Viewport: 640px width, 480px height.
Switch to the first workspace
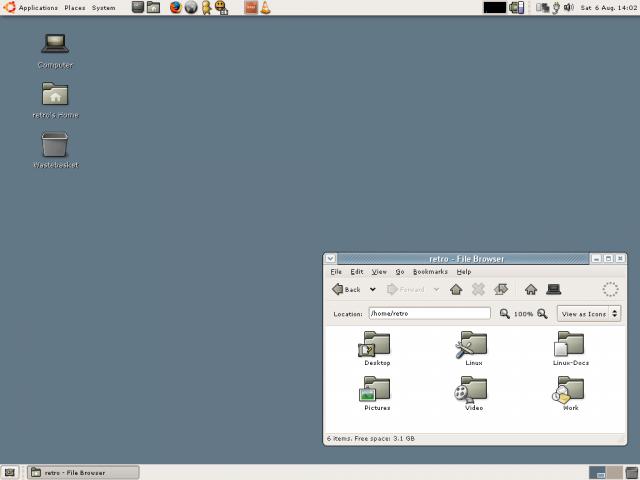[x=598, y=473]
